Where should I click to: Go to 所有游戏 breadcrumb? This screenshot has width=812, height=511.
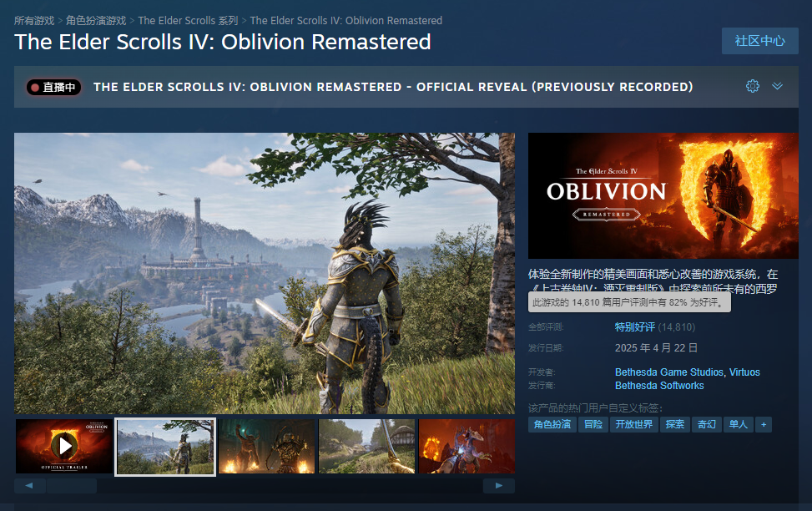(34, 21)
